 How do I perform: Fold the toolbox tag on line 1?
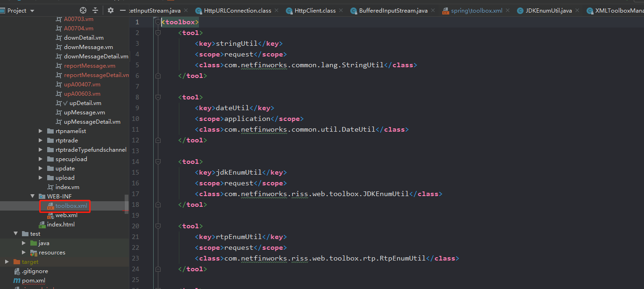(158, 22)
